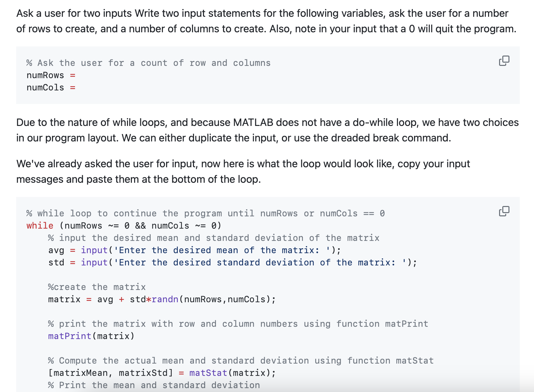Click the first input function call
The image size is (534, 392).
click(x=94, y=250)
